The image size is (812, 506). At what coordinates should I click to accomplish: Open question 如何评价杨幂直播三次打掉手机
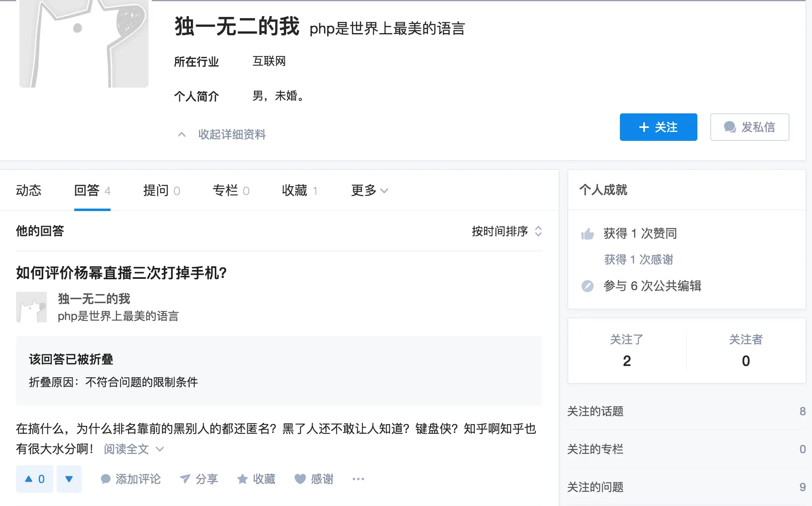click(121, 273)
